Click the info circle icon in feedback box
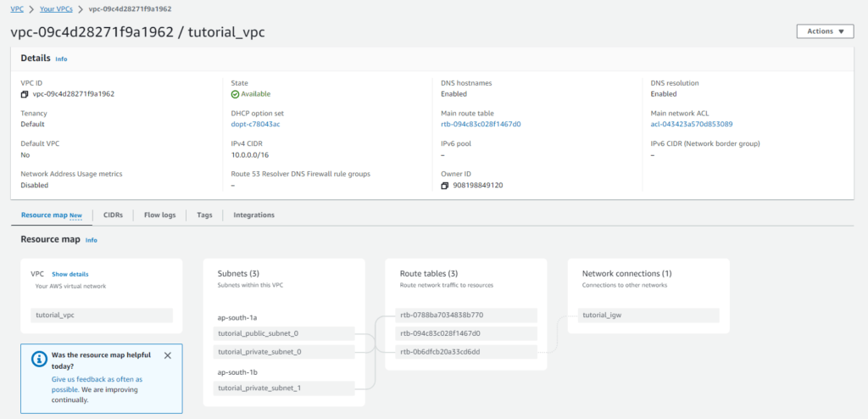 [38, 360]
